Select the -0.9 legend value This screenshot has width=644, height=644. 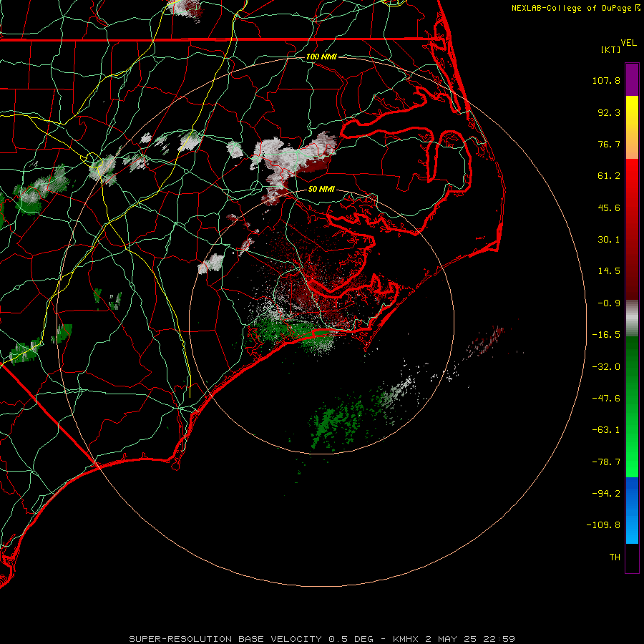(x=609, y=303)
